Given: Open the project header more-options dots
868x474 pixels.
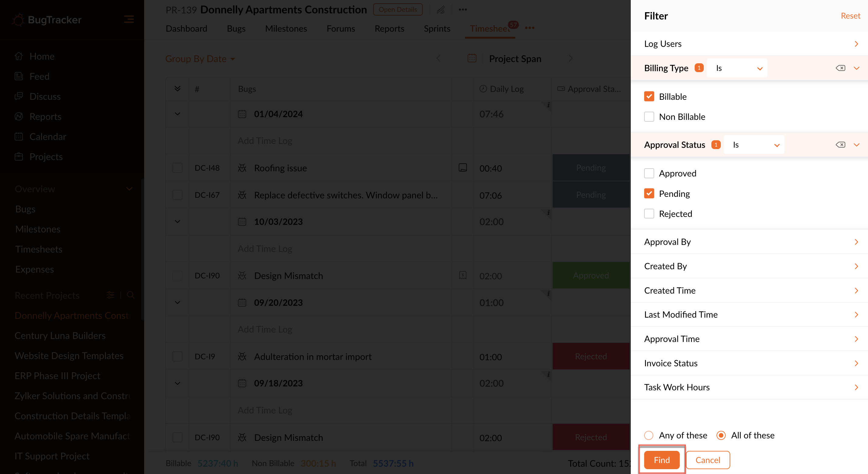Looking at the screenshot, I should [x=463, y=10].
